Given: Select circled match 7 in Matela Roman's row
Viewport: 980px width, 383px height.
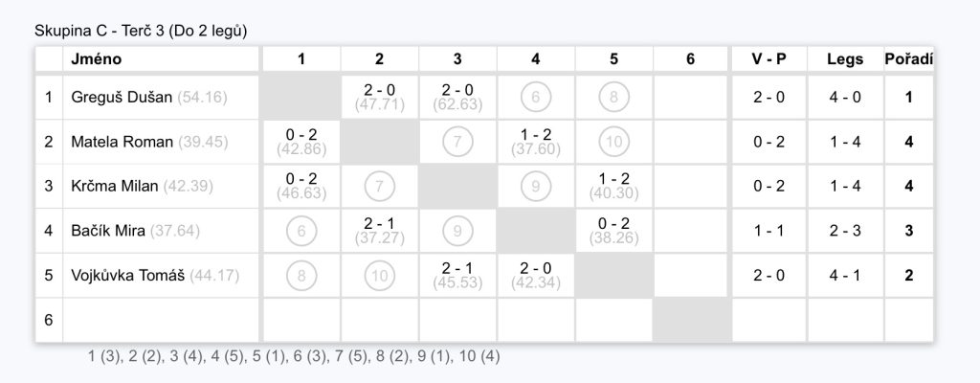Looking at the screenshot, I should click(457, 142).
